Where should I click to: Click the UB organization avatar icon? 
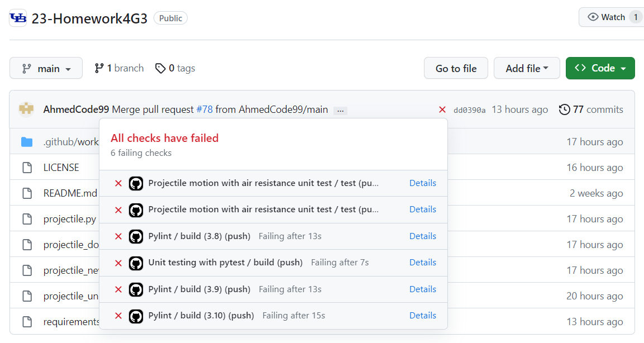point(17,17)
